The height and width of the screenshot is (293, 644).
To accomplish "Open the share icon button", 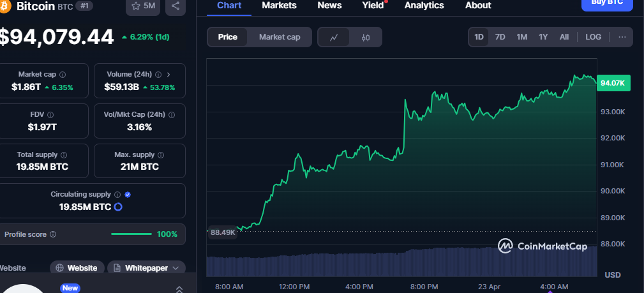I will click(176, 6).
